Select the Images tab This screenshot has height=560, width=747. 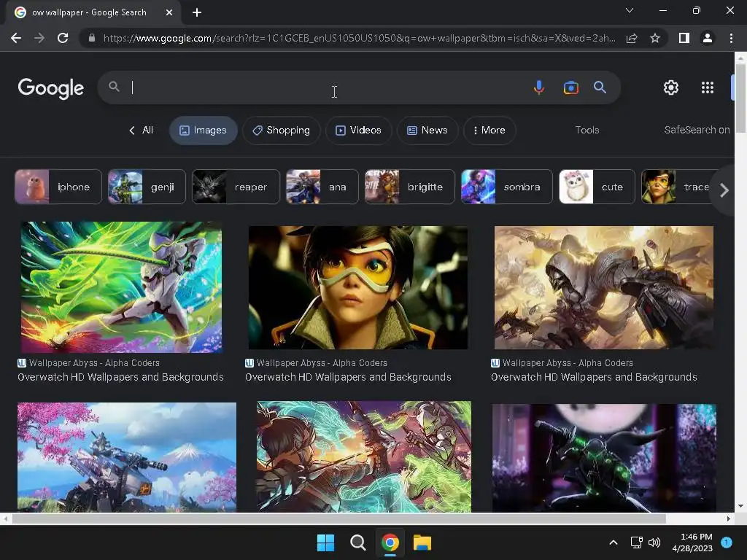coord(204,130)
